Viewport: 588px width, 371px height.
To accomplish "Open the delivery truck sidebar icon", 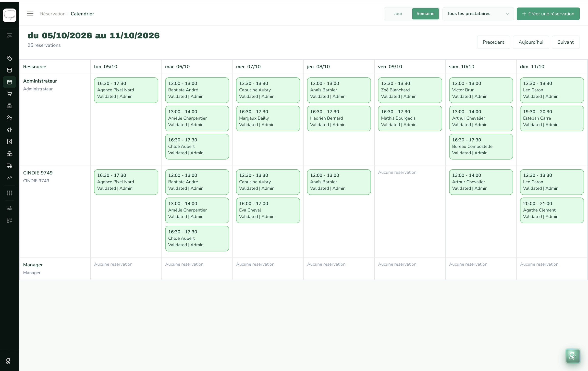I will coord(9,166).
